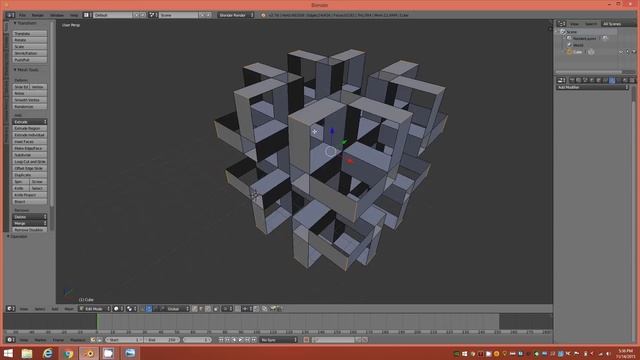Open Add Modifier dropdown

pyautogui.click(x=593, y=87)
